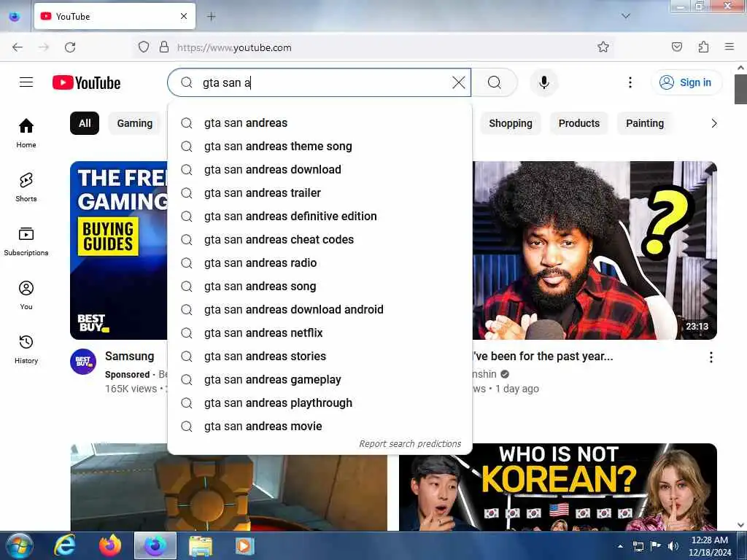Choose 'gta san andreas definitive edition'

point(320,216)
